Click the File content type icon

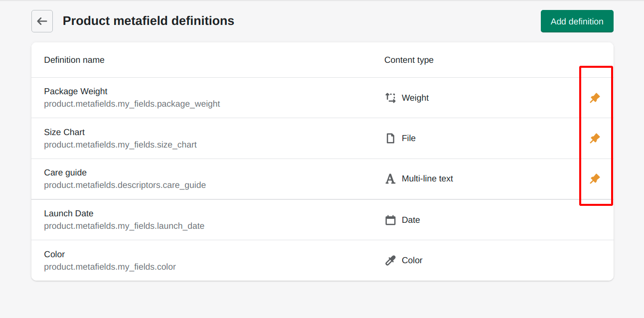390,138
